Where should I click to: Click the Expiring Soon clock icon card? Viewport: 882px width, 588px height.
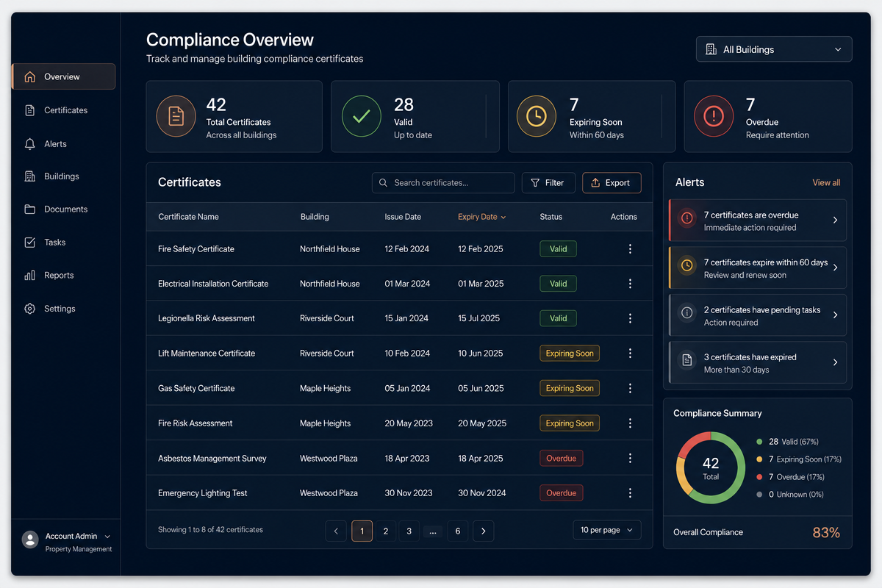tap(536, 116)
